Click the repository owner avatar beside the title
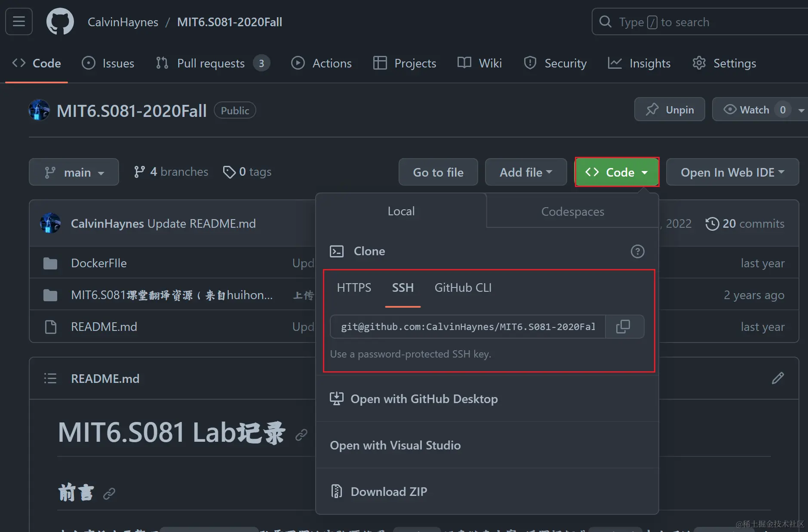Viewport: 808px width, 532px height. coord(39,110)
